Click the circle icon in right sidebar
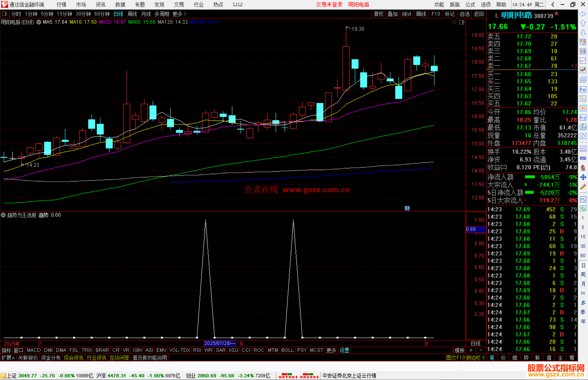The width and height of the screenshot is (588, 380). point(583,136)
